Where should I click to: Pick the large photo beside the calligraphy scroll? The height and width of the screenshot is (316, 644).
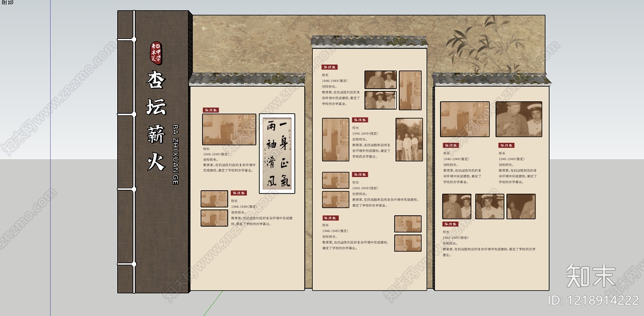tap(229, 129)
